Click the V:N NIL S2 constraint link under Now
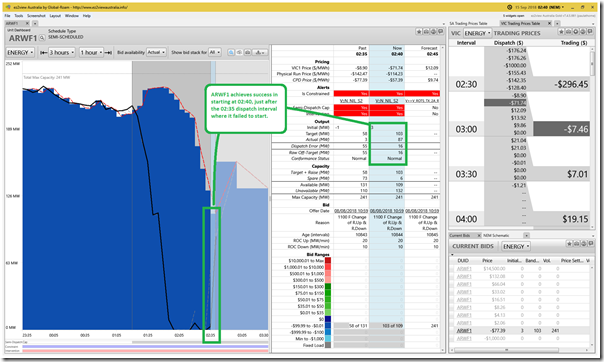This screenshot has height=362, width=604. [387, 101]
